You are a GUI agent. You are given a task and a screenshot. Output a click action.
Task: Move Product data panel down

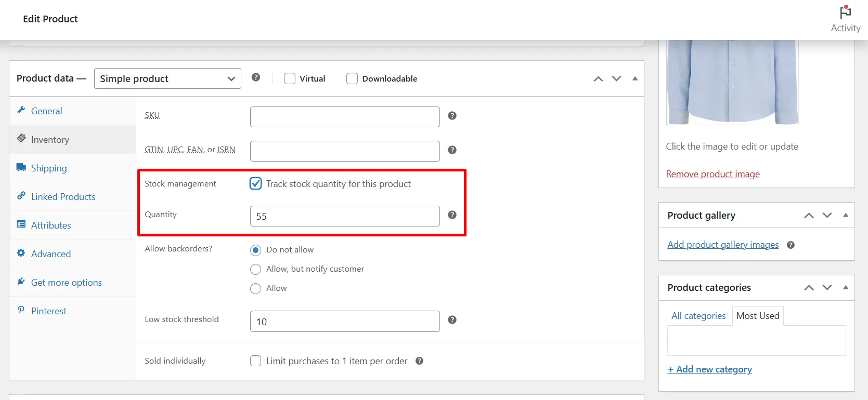click(617, 79)
